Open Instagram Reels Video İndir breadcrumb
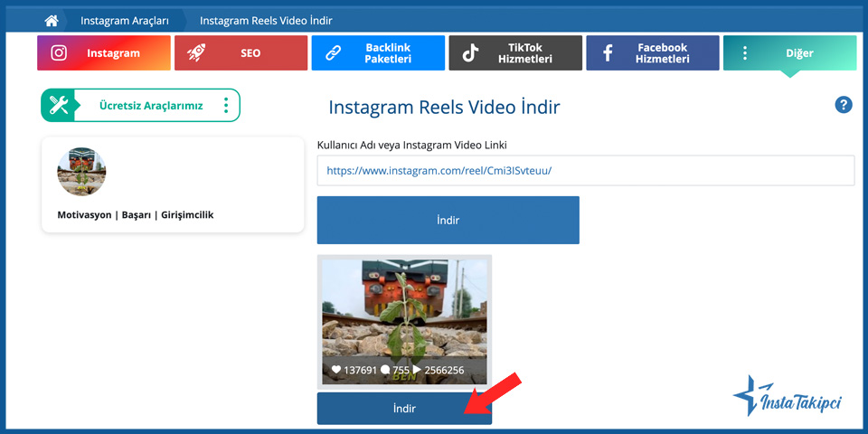868x434 pixels. (266, 21)
